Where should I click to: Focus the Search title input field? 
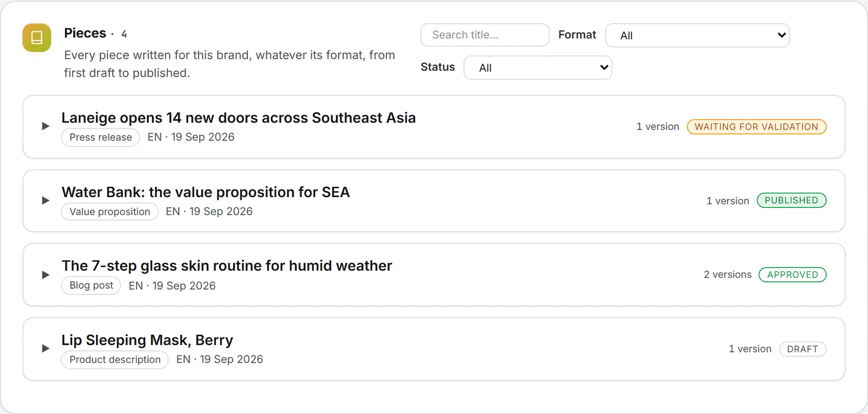tap(485, 35)
